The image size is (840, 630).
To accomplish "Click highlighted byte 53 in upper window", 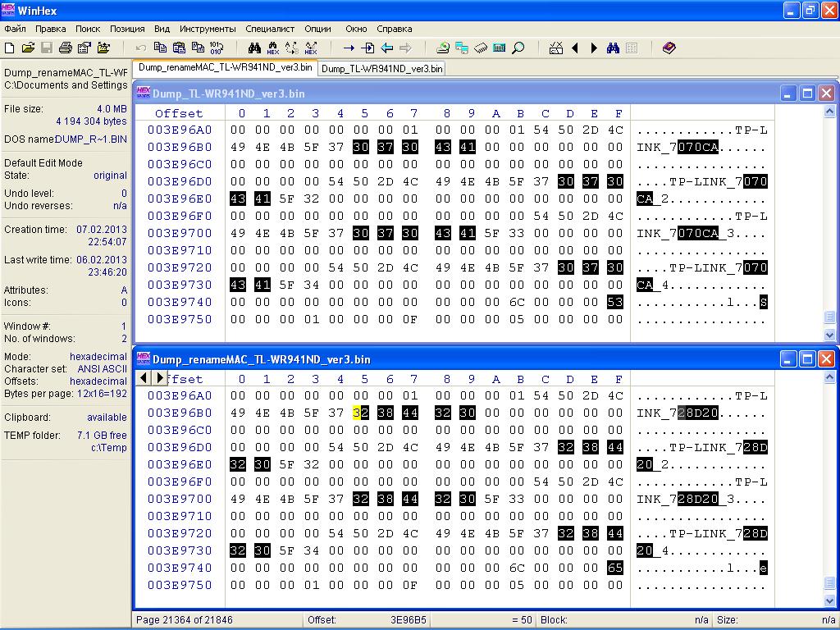I will 615,302.
